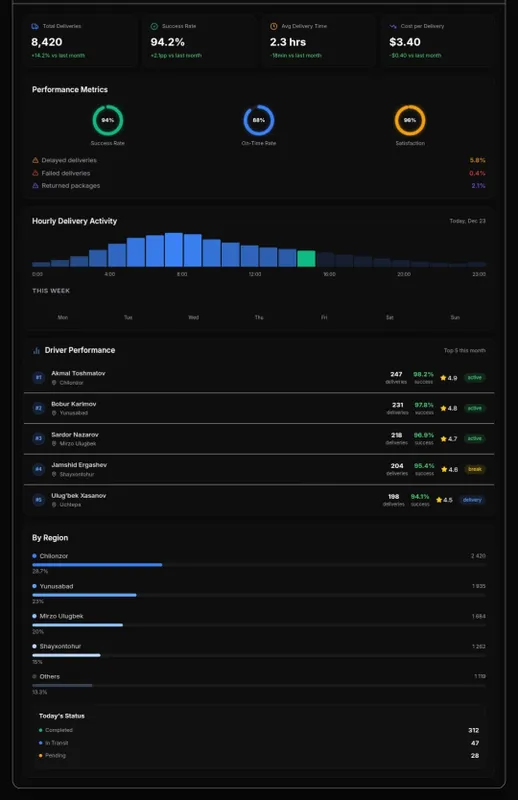Image resolution: width=518 pixels, height=800 pixels.
Task: Click the Top 5 this month label
Action: coord(464,351)
